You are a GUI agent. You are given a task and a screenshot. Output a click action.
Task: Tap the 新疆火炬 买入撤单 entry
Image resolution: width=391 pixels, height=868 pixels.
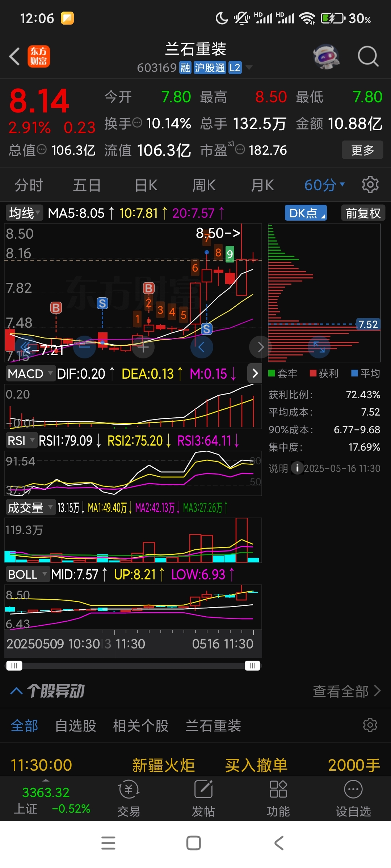pos(195,765)
